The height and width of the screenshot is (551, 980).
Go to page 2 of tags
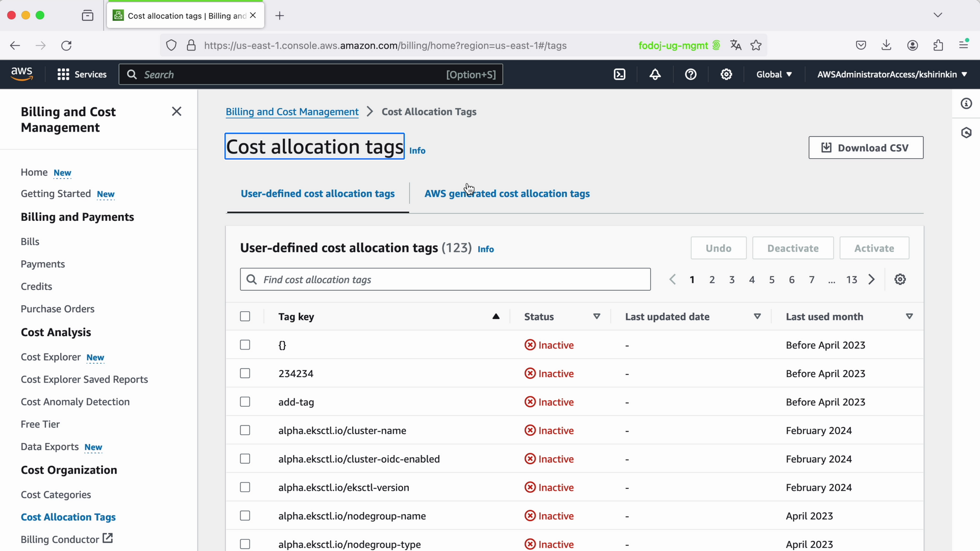coord(712,280)
